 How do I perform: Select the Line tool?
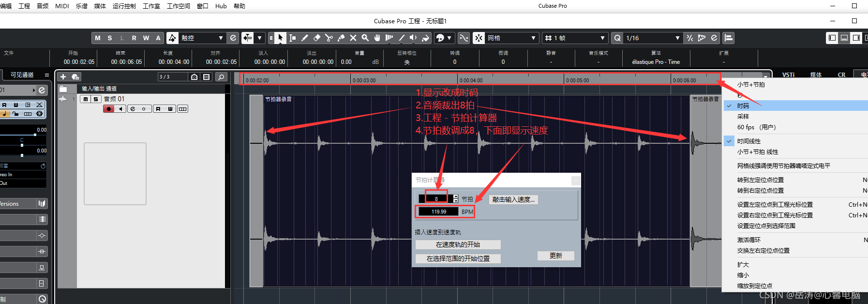coord(402,38)
